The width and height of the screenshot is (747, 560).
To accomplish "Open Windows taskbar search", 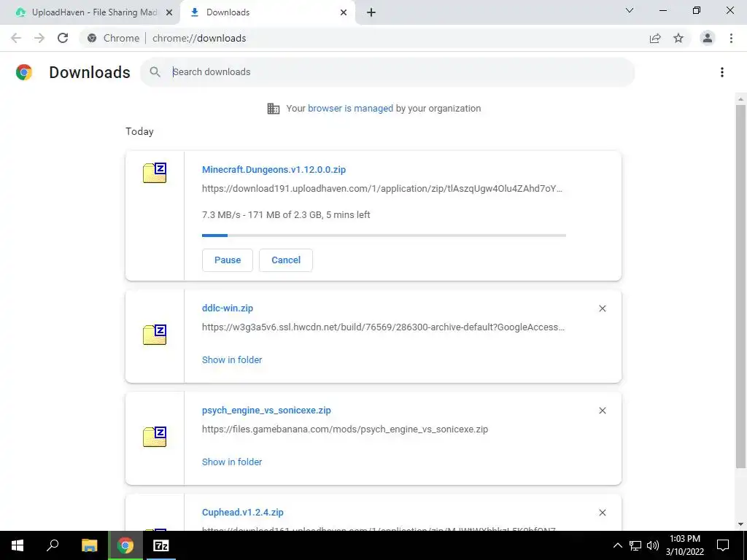I will click(53, 545).
